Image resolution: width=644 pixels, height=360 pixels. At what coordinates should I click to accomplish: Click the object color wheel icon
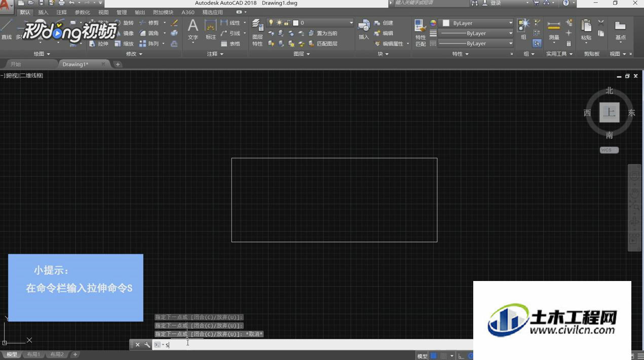pos(433,23)
